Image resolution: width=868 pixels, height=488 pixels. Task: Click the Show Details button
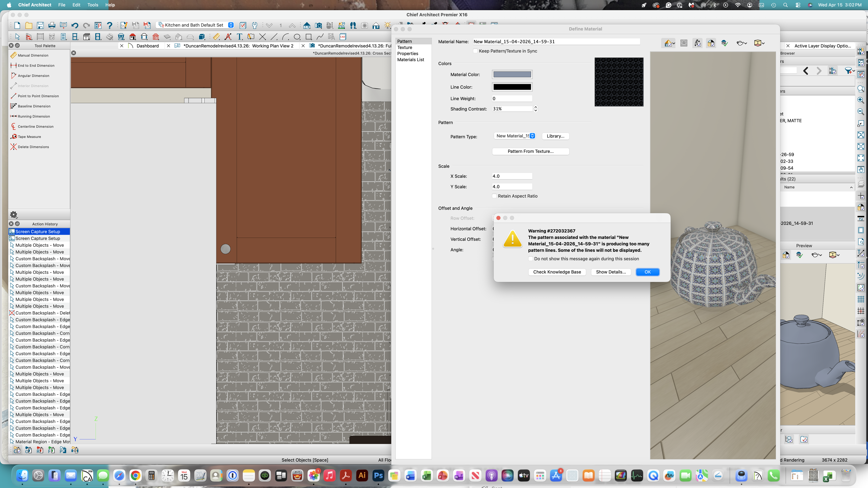pos(610,272)
